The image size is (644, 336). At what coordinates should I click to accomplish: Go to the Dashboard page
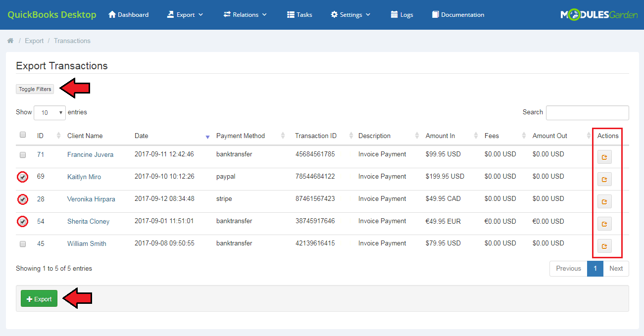point(128,15)
